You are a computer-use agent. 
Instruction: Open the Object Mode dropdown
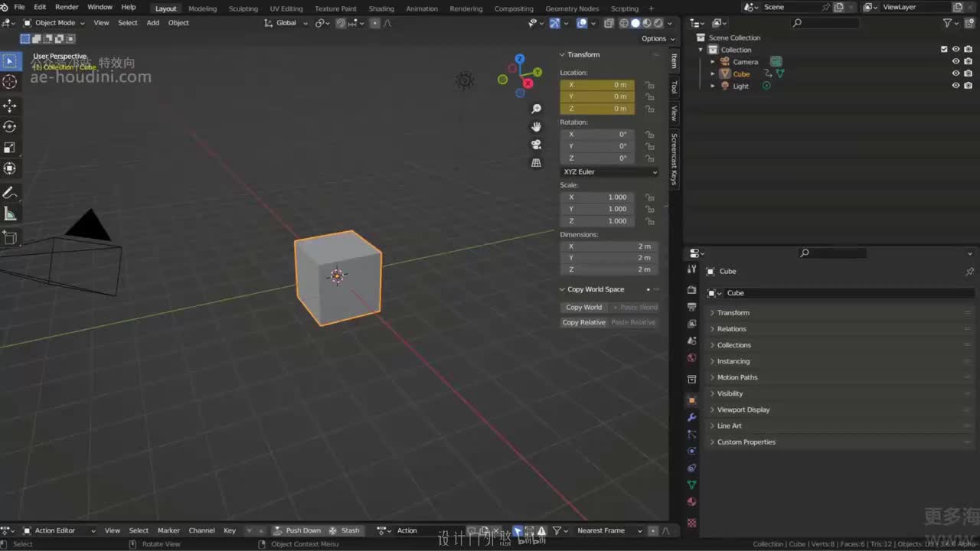[54, 23]
